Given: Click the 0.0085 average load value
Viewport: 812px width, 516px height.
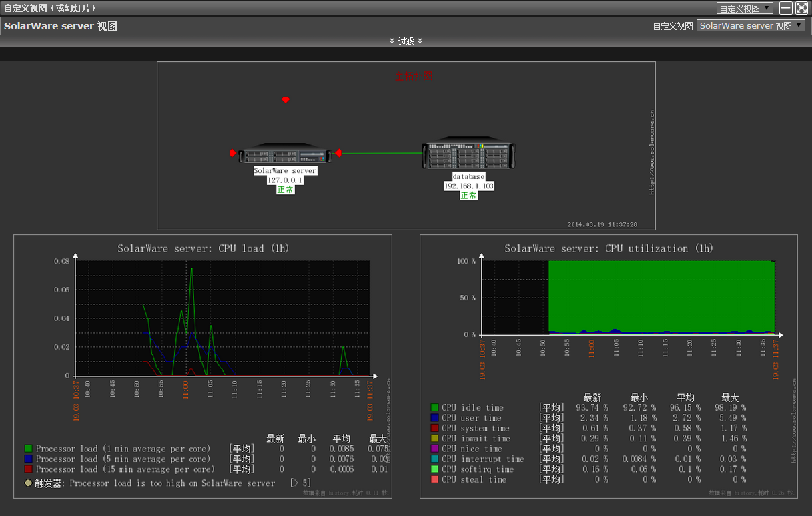Looking at the screenshot, I should tap(342, 449).
